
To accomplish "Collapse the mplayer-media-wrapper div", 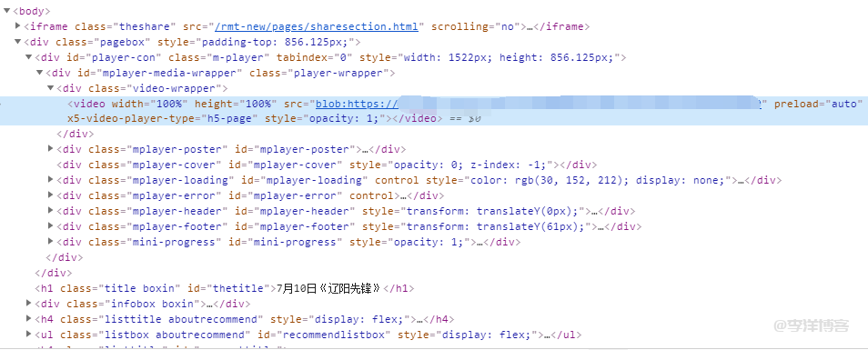I will [x=39, y=73].
